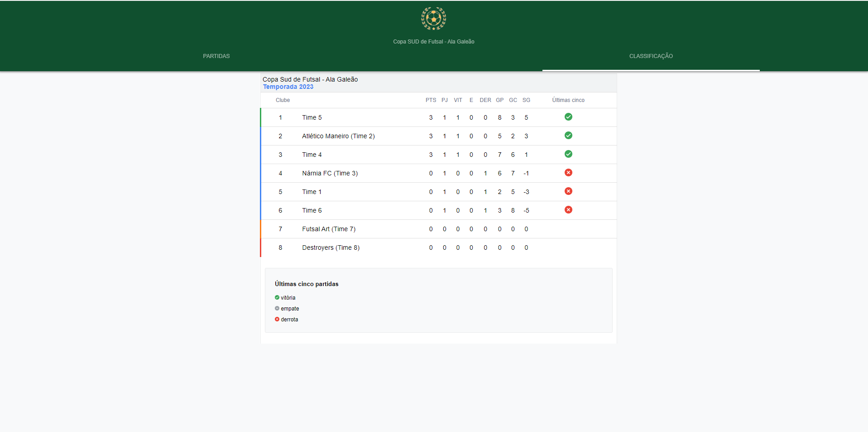
Task: Click Time 1's red loss icon
Action: tap(568, 191)
